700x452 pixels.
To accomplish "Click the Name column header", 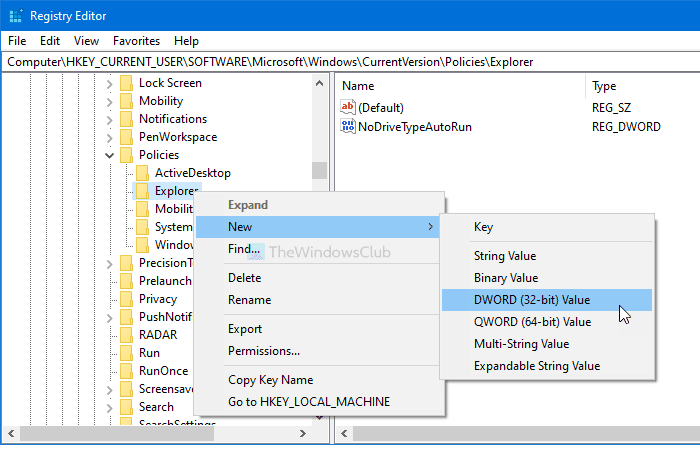I will click(x=358, y=86).
